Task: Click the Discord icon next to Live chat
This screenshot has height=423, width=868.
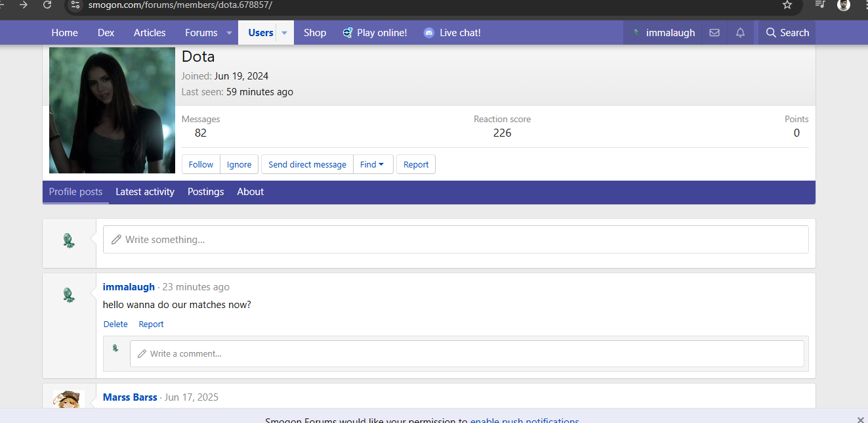Action: 429,33
